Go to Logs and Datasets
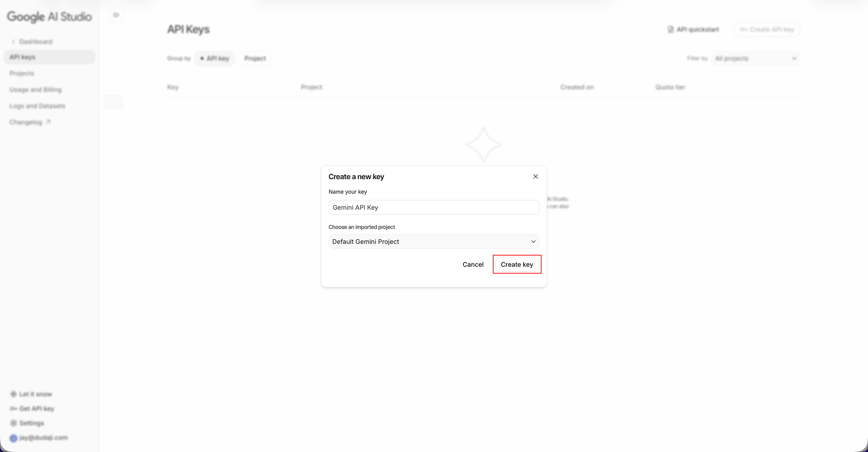 37,105
